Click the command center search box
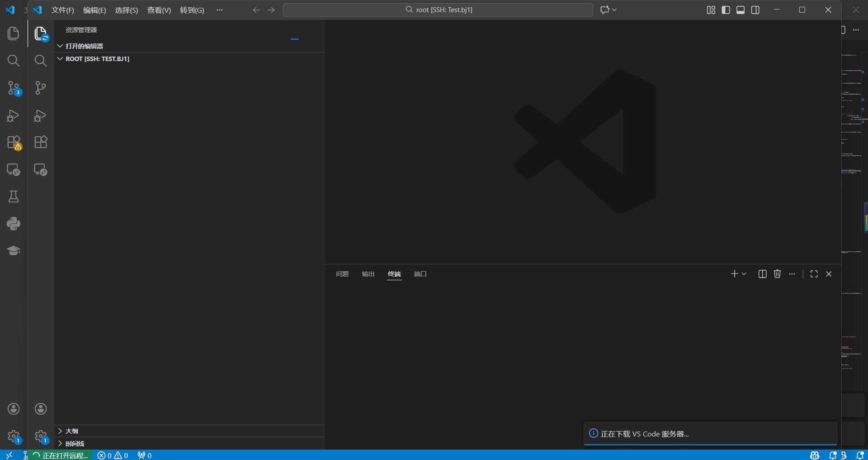868x460 pixels. tap(438, 10)
